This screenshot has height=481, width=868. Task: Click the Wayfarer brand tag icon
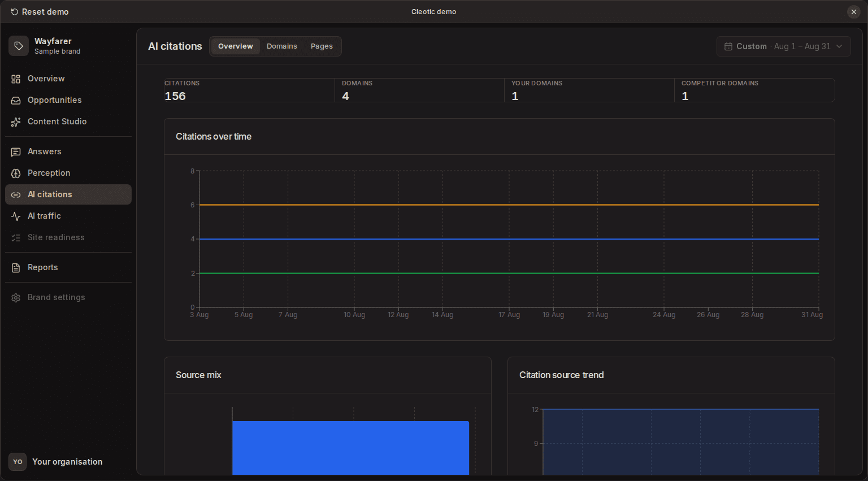[19, 46]
